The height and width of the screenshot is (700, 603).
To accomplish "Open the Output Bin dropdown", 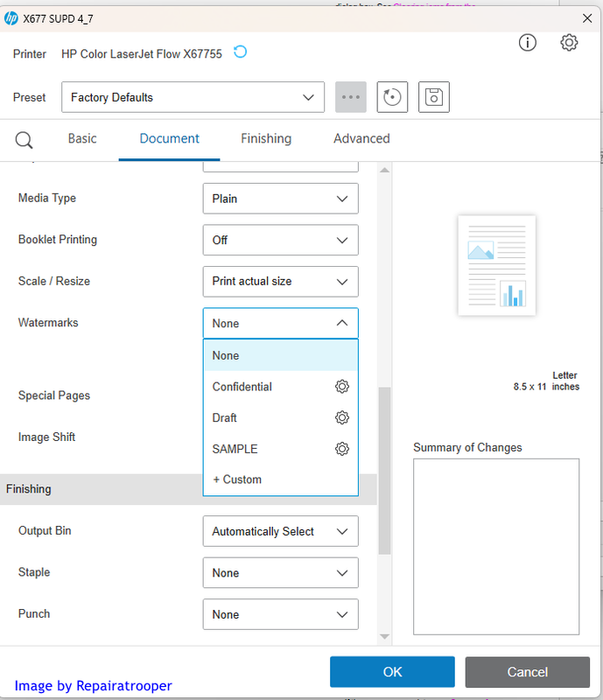I will [x=281, y=531].
